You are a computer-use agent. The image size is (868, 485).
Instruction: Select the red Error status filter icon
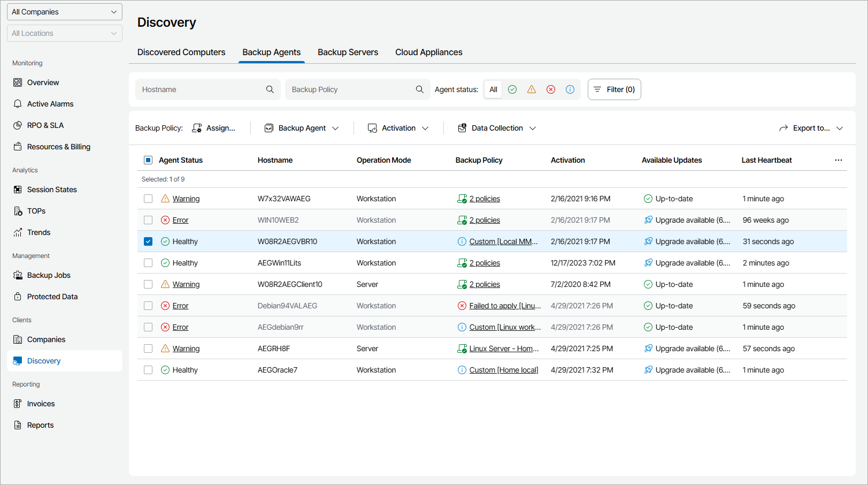click(x=551, y=89)
